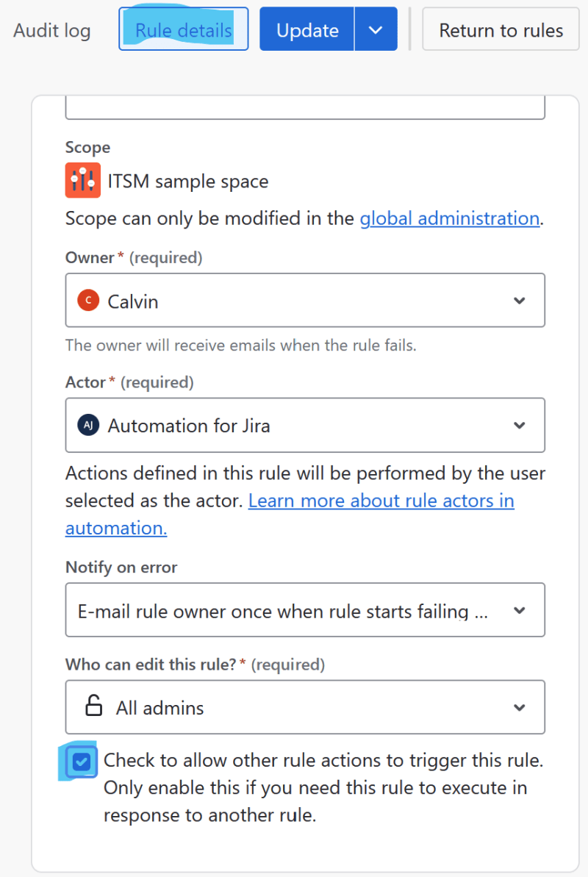Open the global administration link
The image size is (588, 877).
[449, 218]
